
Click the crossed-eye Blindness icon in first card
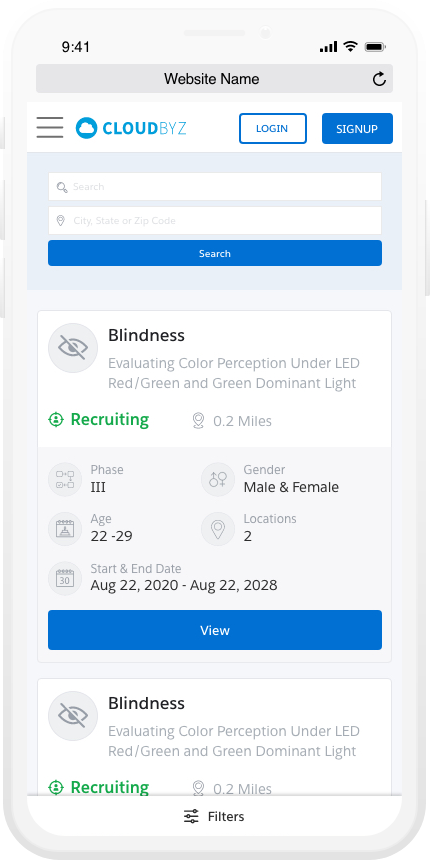tap(73, 348)
